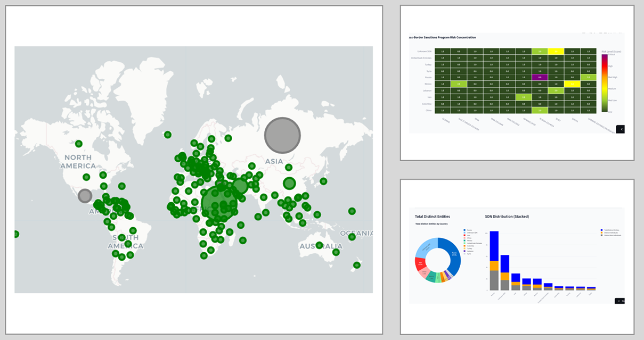Select the world map page thumbnail

coord(194,170)
